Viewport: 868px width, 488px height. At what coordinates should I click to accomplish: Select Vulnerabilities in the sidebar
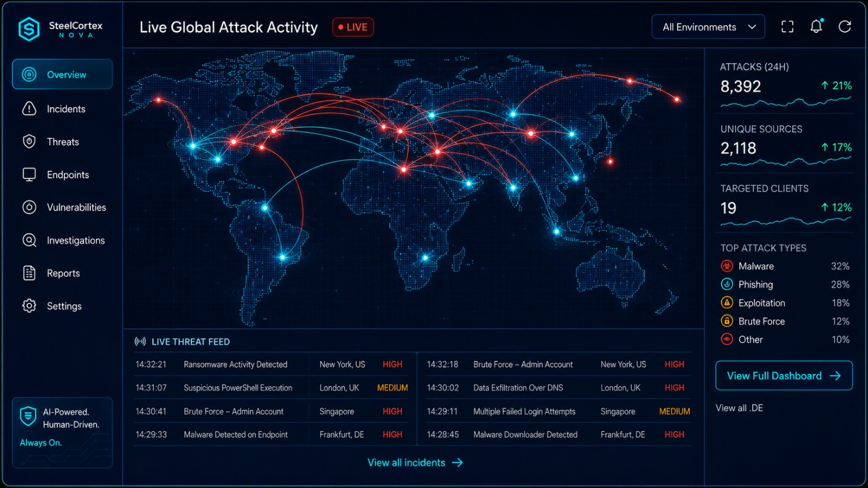(76, 207)
